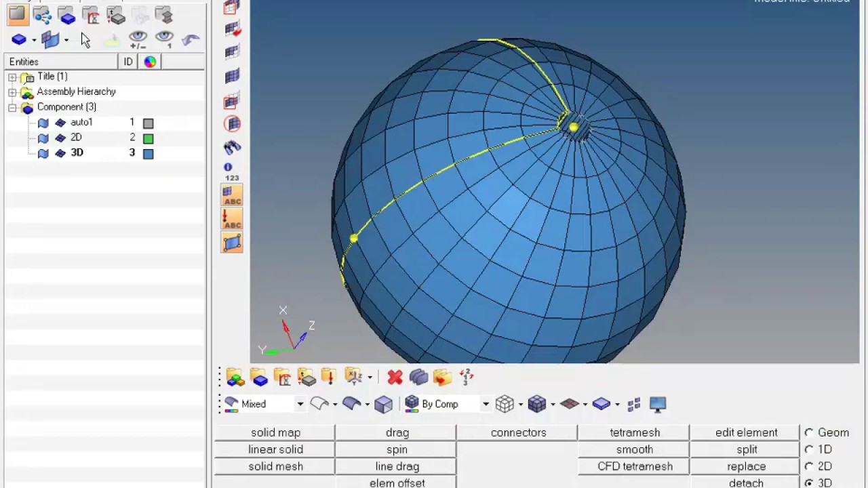The width and height of the screenshot is (868, 488).
Task: Open the assembly view icon in browser toolbar
Action: point(42,14)
